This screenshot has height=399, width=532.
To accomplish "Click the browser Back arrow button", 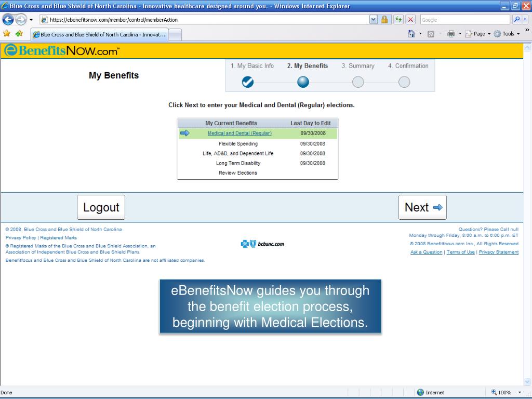I will (x=8, y=20).
